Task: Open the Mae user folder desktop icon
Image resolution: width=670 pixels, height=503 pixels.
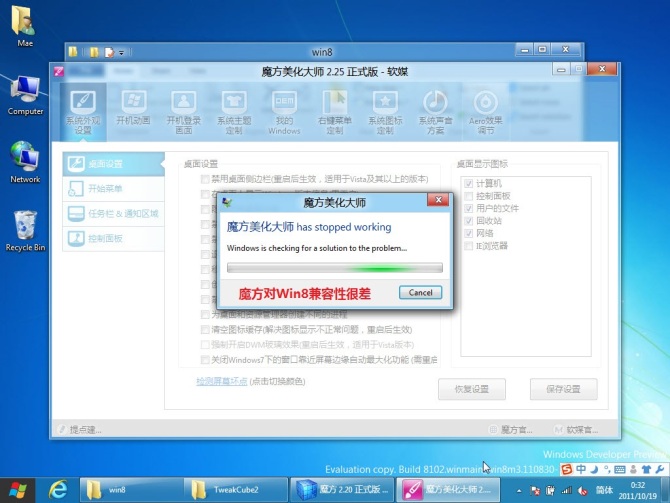Action: (x=25, y=26)
